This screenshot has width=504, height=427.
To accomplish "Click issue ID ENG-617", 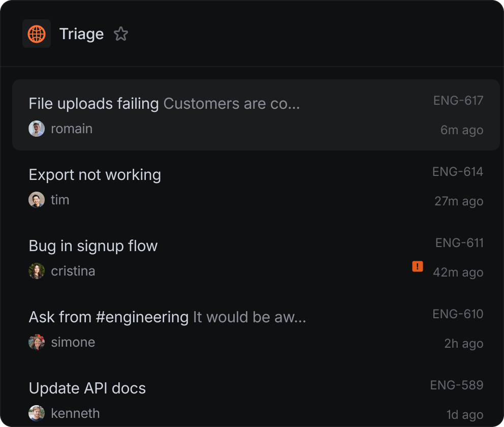I will [458, 101].
